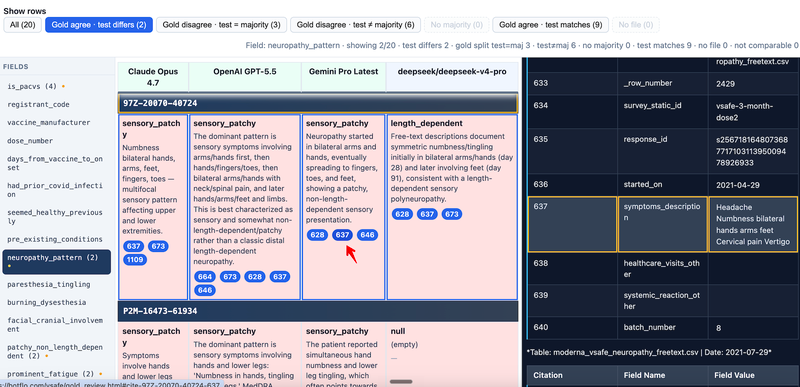Click Gemini Pro Latest column header

[343, 76]
